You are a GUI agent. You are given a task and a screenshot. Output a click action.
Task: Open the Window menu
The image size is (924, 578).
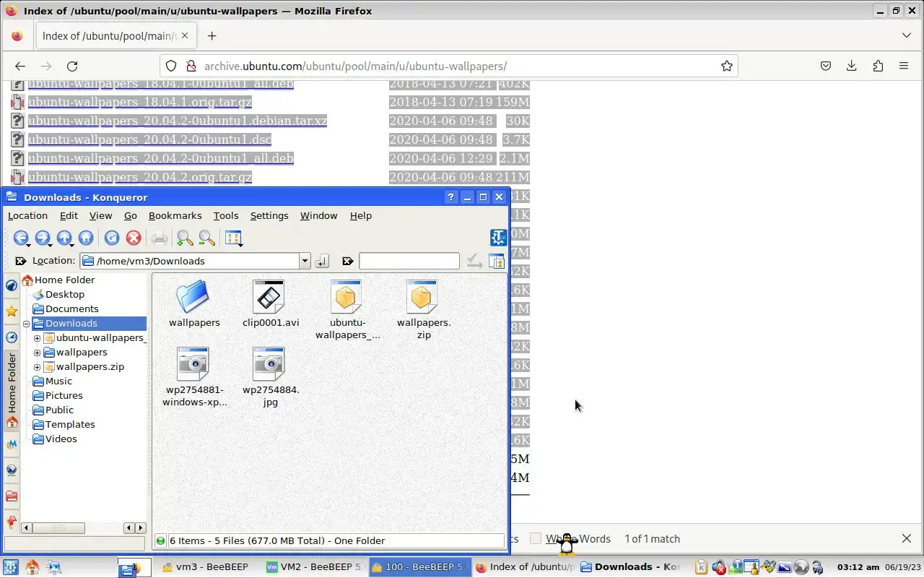[318, 215]
